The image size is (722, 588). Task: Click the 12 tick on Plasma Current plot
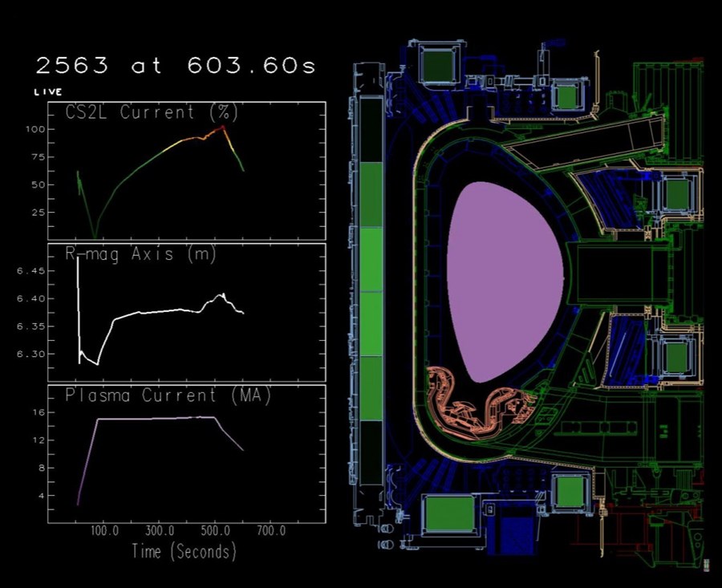tap(39, 440)
